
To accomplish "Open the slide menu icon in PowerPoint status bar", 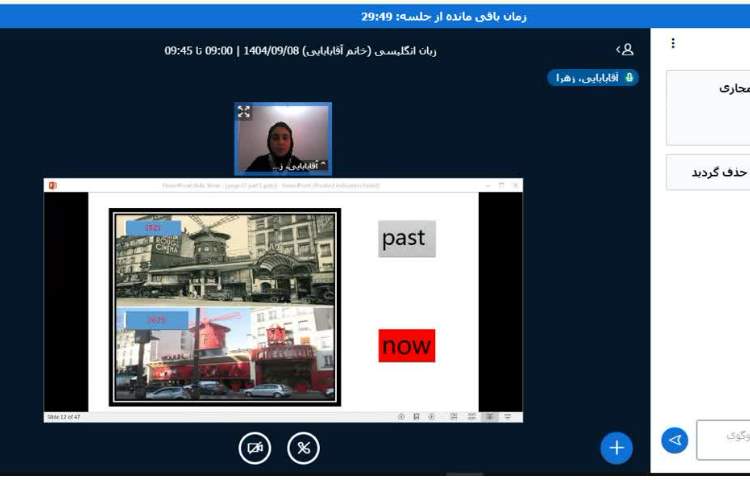I will pos(416,417).
